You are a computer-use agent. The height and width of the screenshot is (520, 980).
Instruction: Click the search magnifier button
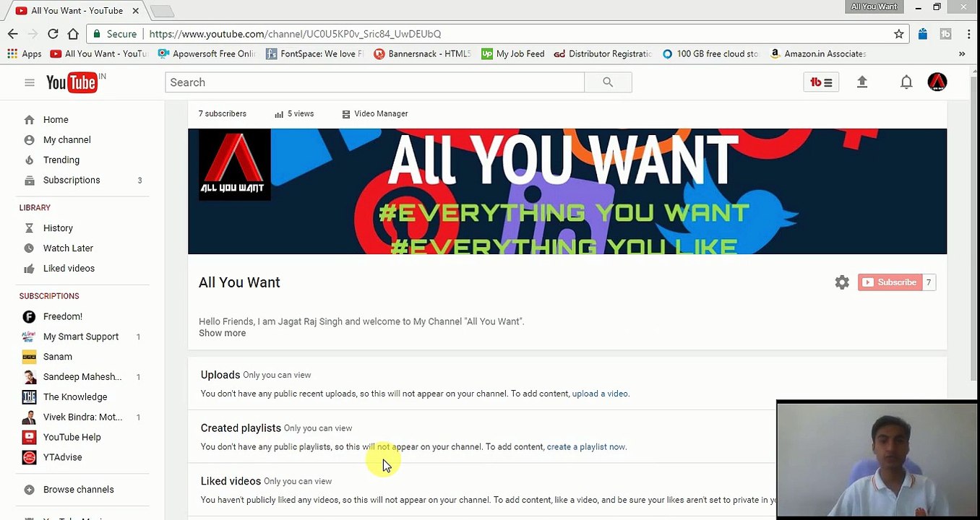point(608,82)
